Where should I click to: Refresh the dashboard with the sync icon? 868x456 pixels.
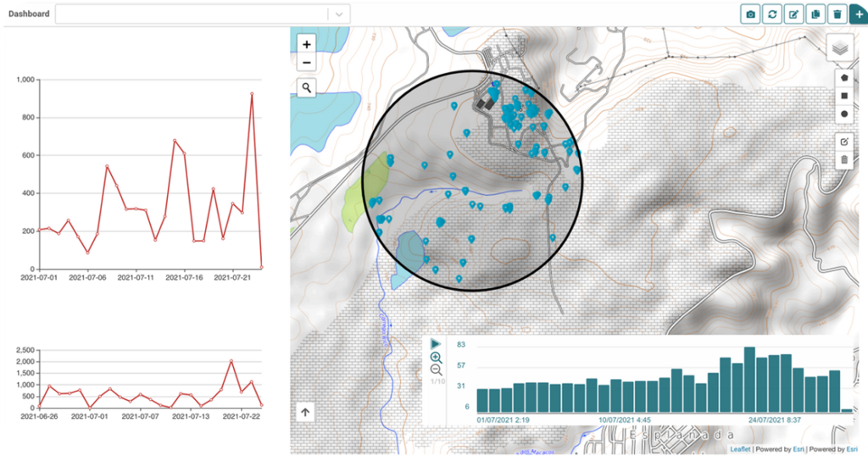[x=772, y=14]
